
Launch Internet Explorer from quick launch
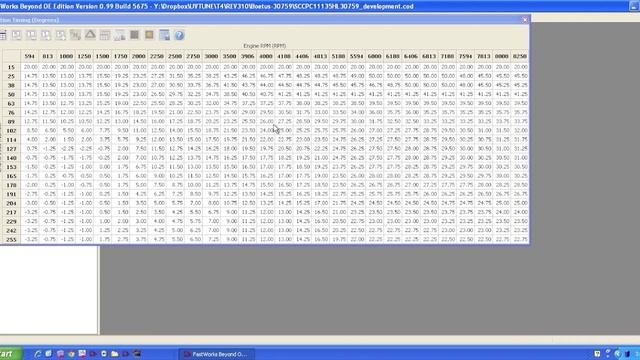(x=38, y=354)
